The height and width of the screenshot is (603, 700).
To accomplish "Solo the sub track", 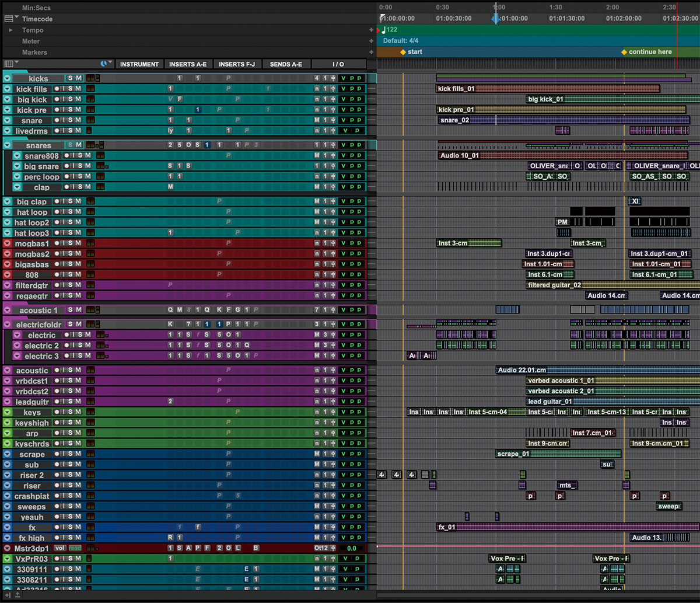I will click(71, 465).
